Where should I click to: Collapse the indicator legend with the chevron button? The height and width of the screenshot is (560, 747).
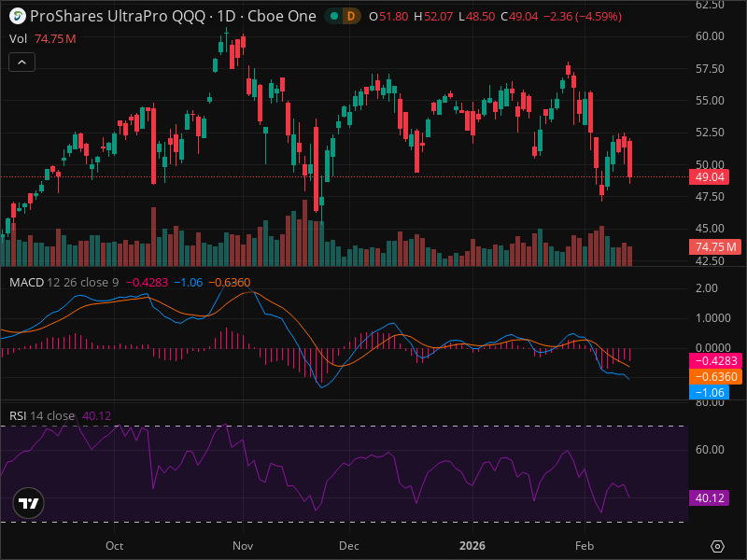[x=21, y=62]
